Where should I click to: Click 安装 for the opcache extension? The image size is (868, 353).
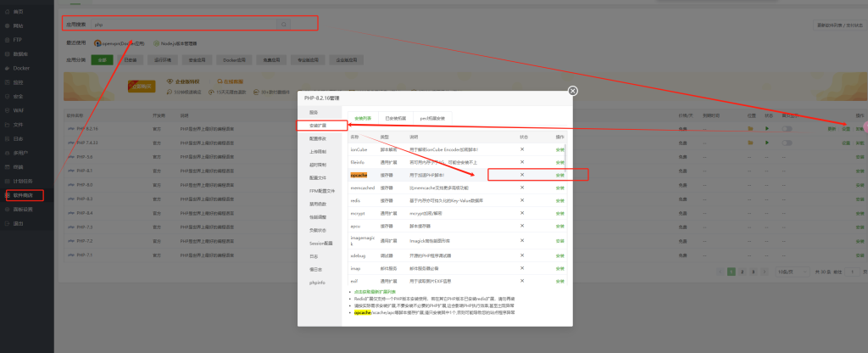[x=559, y=175]
